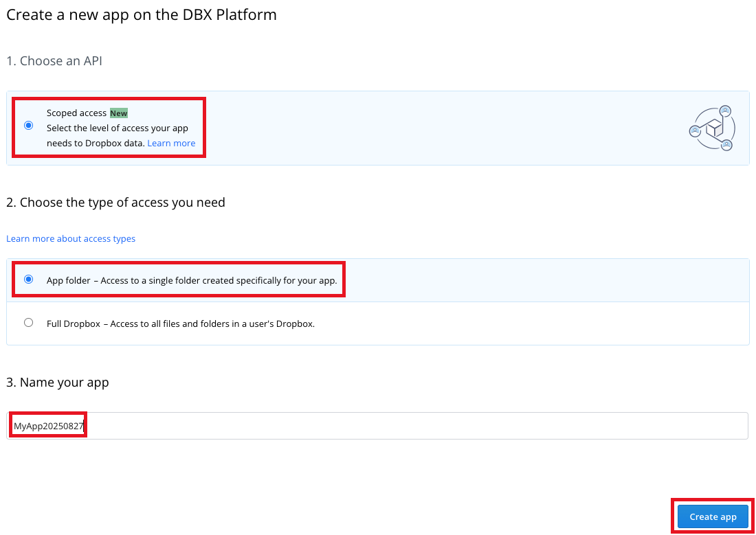Open the Scoped access Learn more link
The image size is (756, 535).
coord(171,143)
